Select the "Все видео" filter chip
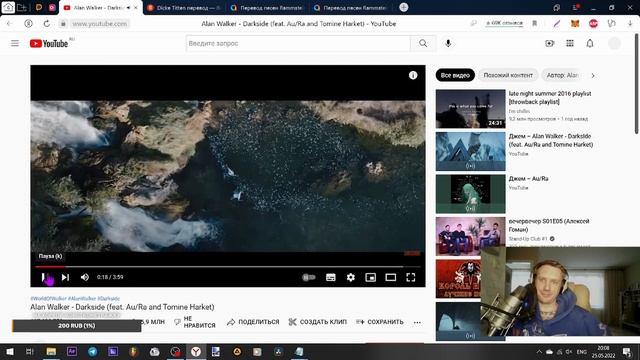The height and width of the screenshot is (360, 640). click(455, 75)
